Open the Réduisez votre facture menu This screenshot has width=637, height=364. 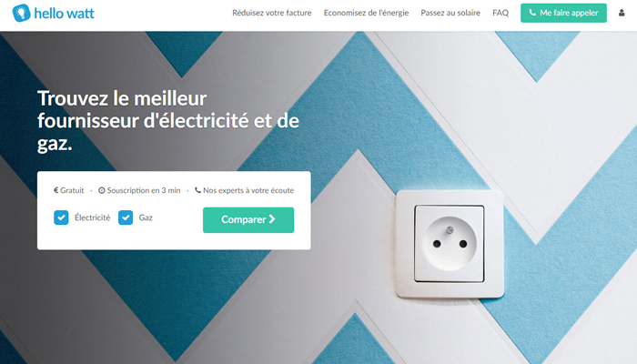[272, 13]
